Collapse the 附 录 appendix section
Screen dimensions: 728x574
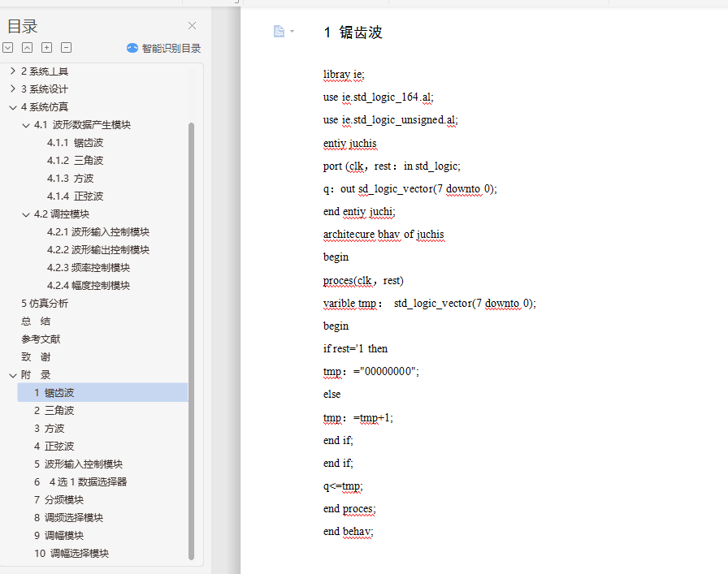click(x=13, y=375)
